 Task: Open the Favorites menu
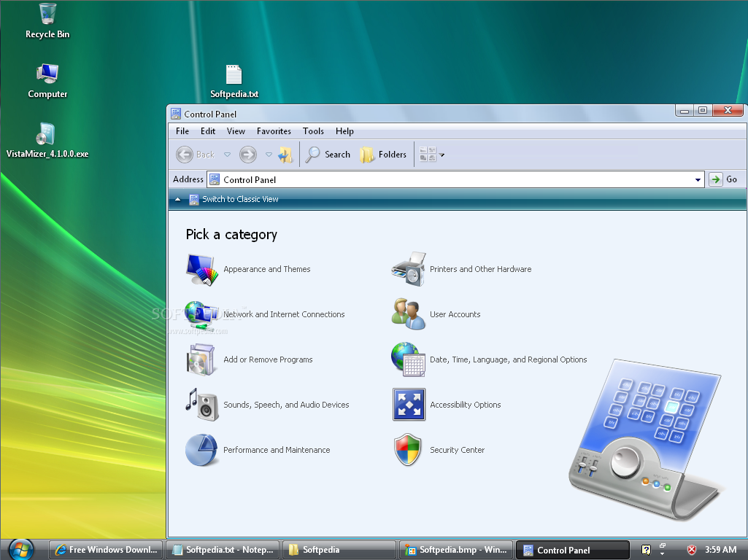pyautogui.click(x=274, y=131)
